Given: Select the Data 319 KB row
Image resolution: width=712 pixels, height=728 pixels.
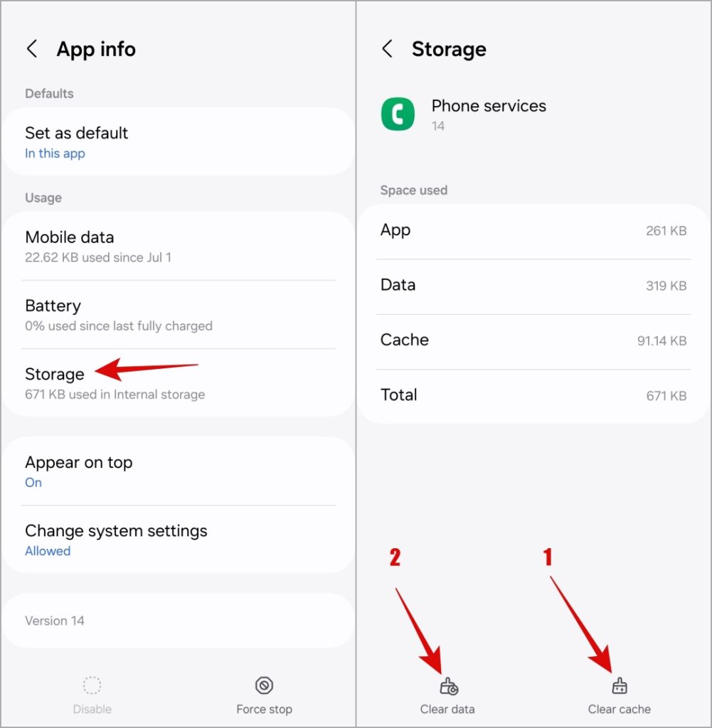Looking at the screenshot, I should (533, 286).
